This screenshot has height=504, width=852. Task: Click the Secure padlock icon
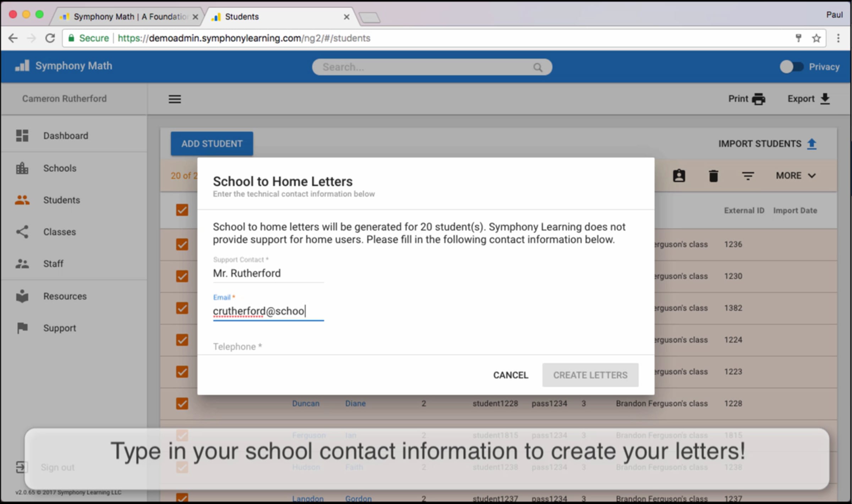71,38
